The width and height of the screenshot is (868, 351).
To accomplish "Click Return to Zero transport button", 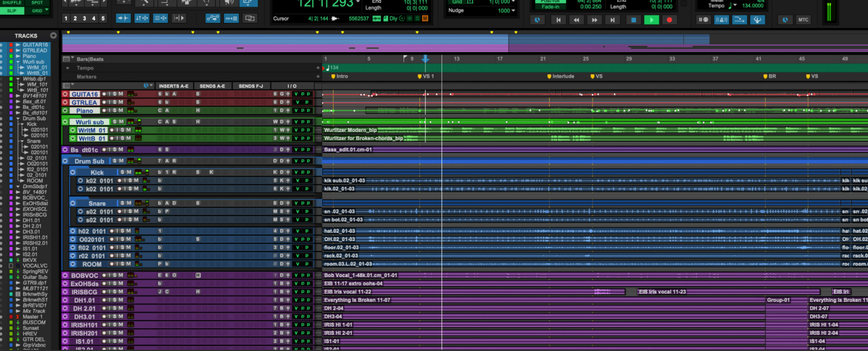I will click(x=558, y=20).
